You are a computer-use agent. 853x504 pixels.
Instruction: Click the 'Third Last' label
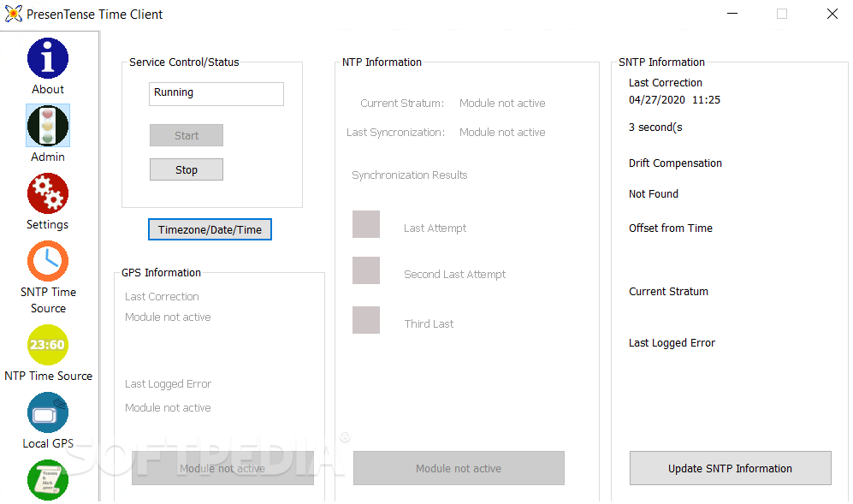[x=429, y=323]
